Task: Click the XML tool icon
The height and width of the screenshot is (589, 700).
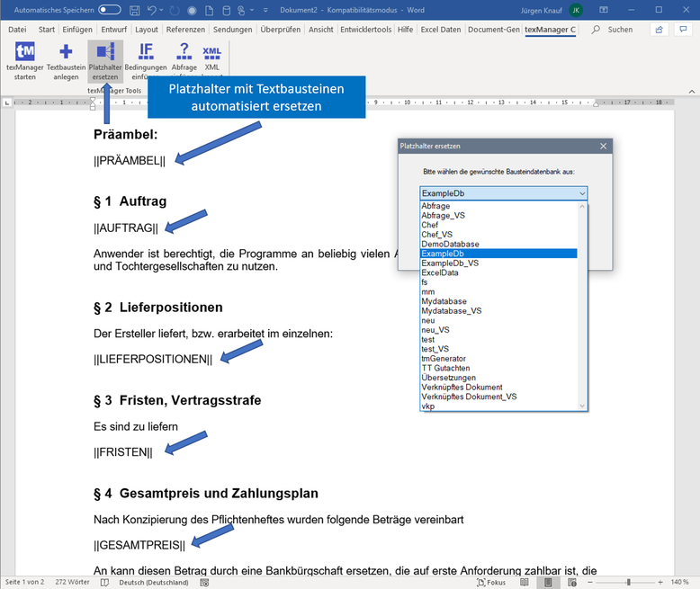Action: click(x=211, y=53)
